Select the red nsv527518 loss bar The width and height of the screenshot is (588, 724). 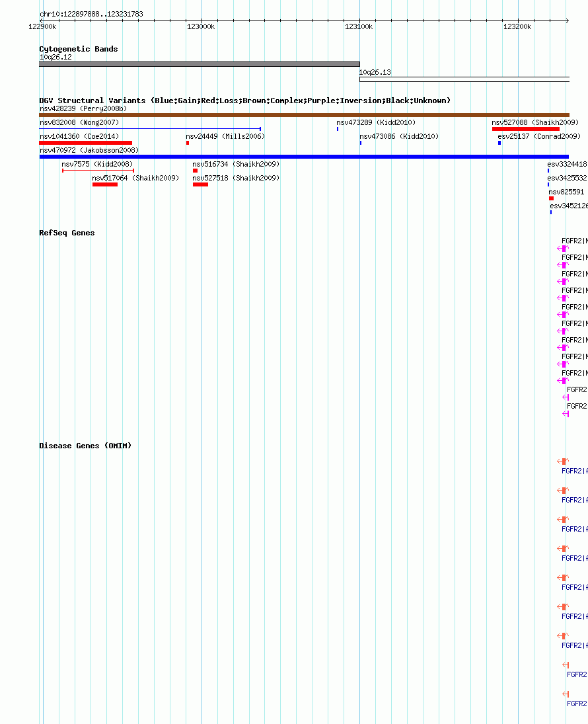pos(200,184)
